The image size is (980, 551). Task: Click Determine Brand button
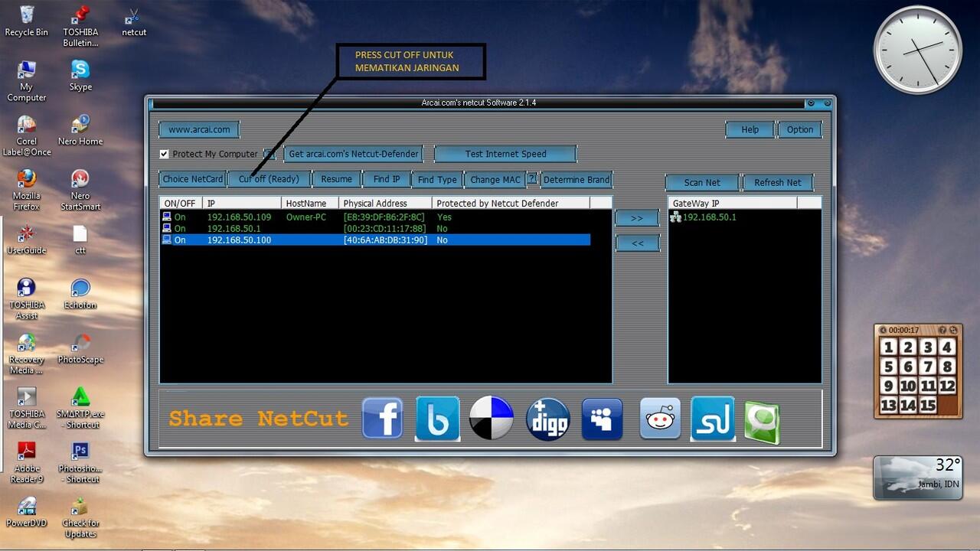click(577, 179)
